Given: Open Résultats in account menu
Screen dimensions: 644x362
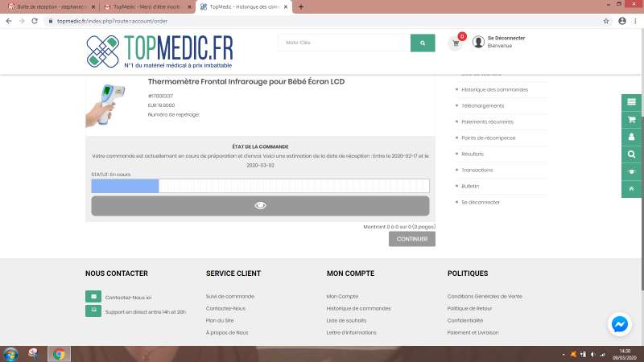Looking at the screenshot, I should click(473, 154).
